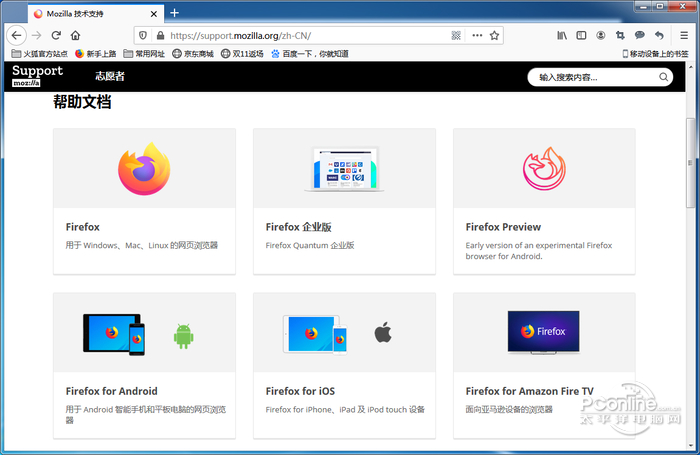Open the Firefox Preview title link
This screenshot has height=455, width=700.
(x=503, y=227)
